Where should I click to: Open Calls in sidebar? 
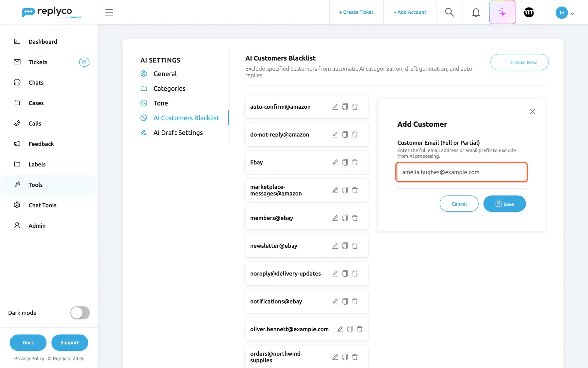[x=35, y=123]
